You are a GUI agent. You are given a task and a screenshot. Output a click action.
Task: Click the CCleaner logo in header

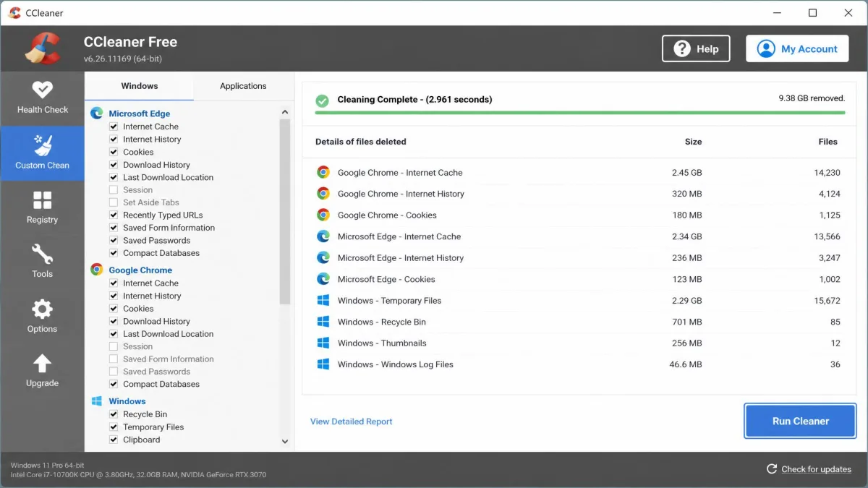(x=42, y=49)
